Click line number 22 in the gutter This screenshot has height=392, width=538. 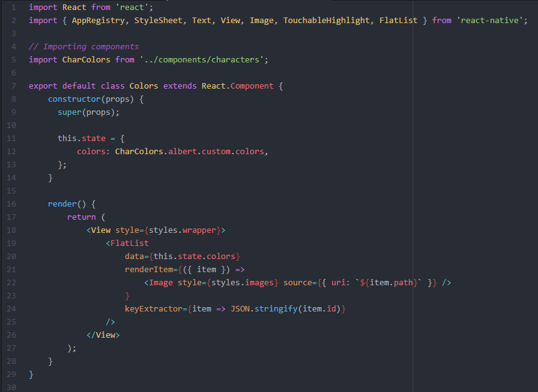(x=11, y=283)
